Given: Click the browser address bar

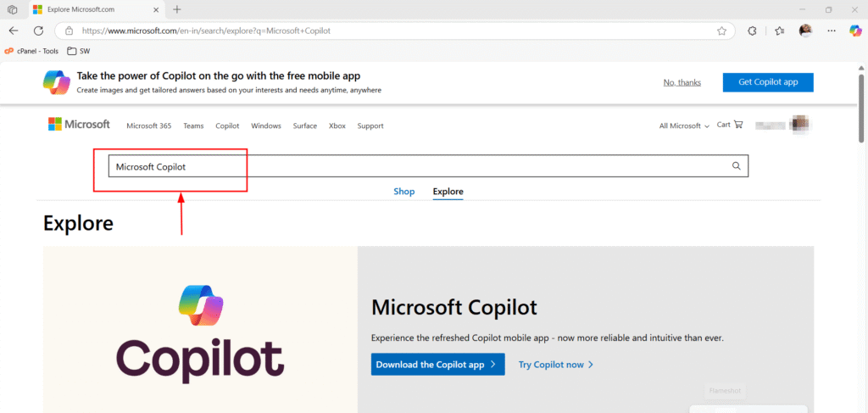Looking at the screenshot, I should tap(393, 31).
